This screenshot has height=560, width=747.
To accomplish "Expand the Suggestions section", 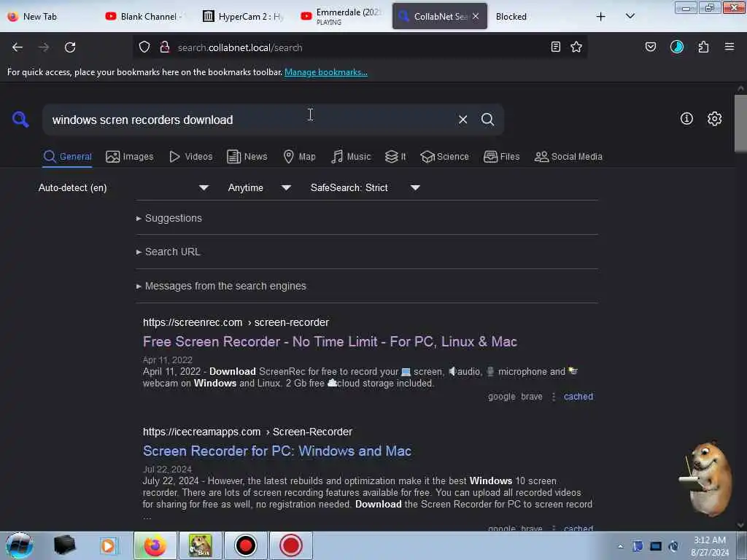I will 169,218.
